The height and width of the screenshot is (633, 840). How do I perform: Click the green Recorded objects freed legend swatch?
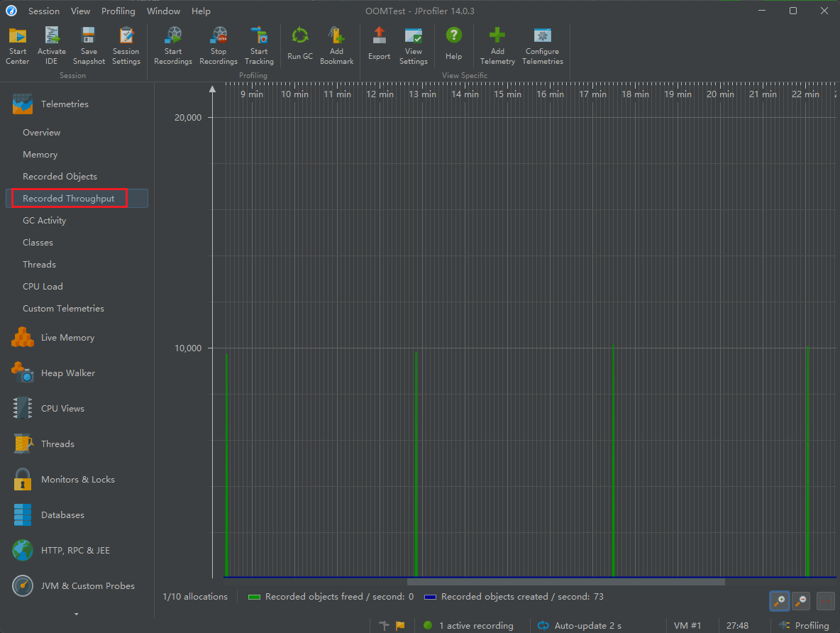[255, 597]
